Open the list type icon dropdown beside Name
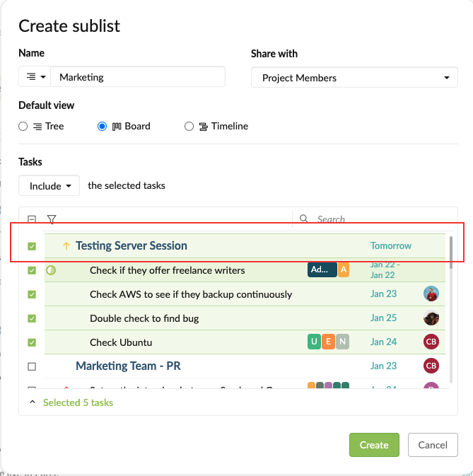 (x=35, y=77)
